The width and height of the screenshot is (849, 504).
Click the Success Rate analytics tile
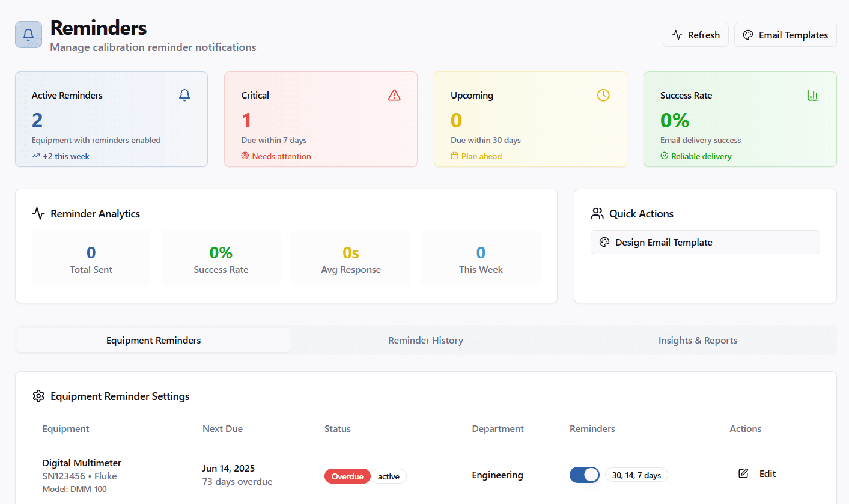pos(221,259)
